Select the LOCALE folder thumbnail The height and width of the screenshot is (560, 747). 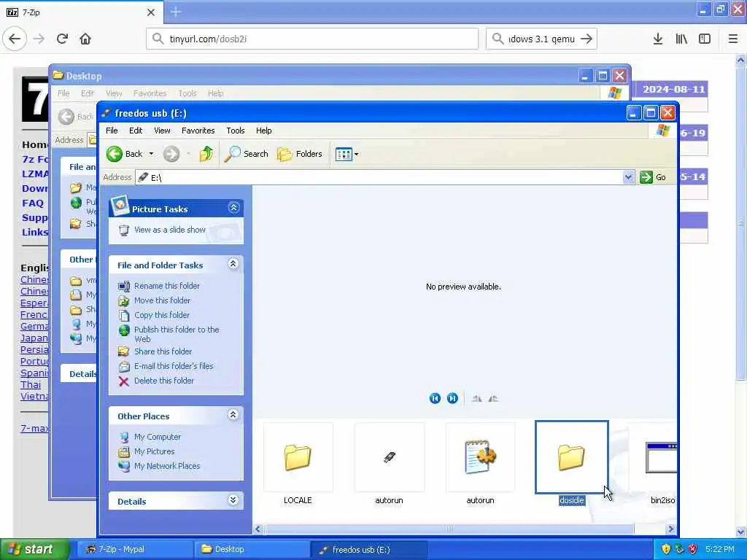pyautogui.click(x=298, y=464)
